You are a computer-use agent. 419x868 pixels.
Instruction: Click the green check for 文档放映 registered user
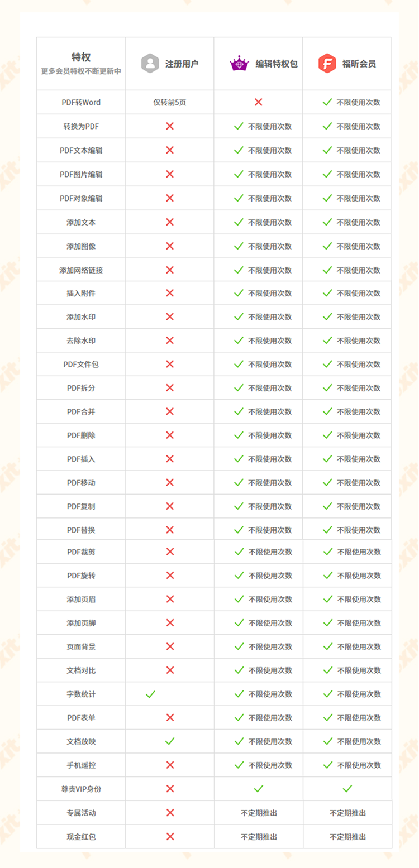(170, 741)
